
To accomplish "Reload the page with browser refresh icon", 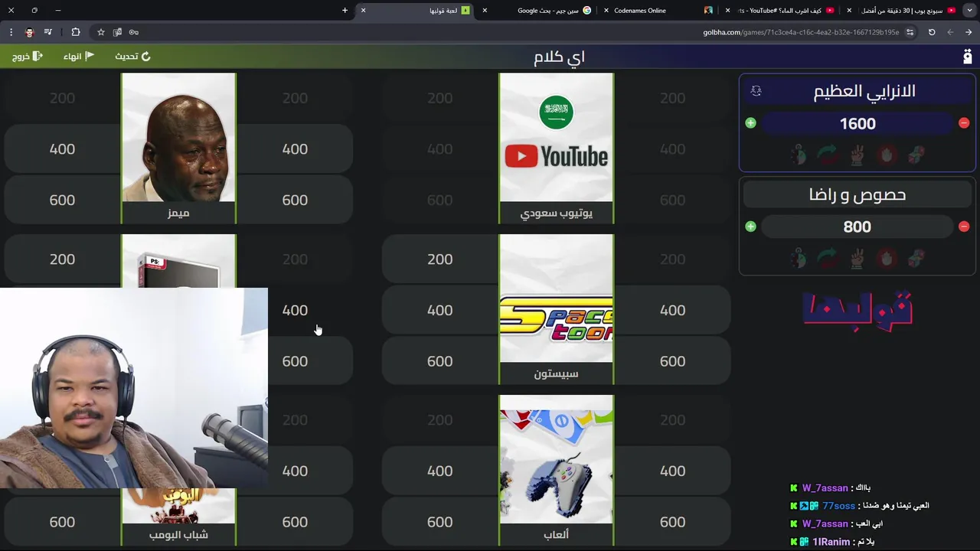I will tap(932, 32).
